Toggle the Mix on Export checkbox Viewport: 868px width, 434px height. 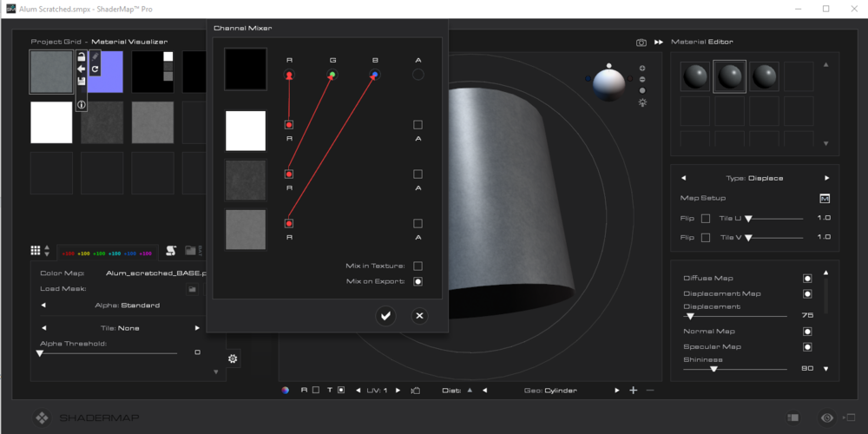click(418, 281)
